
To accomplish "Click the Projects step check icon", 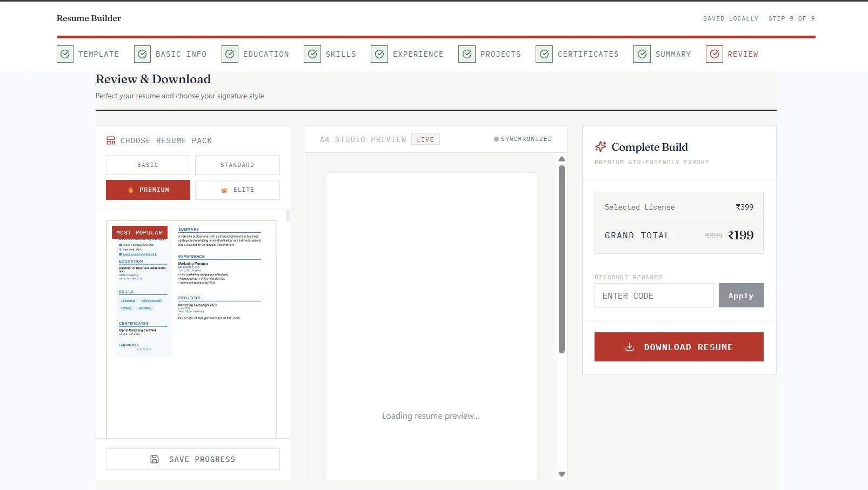I will tap(467, 54).
